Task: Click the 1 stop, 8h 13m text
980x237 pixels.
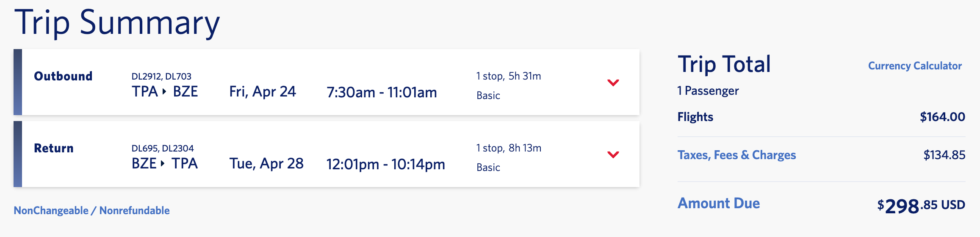Action: 509,148
